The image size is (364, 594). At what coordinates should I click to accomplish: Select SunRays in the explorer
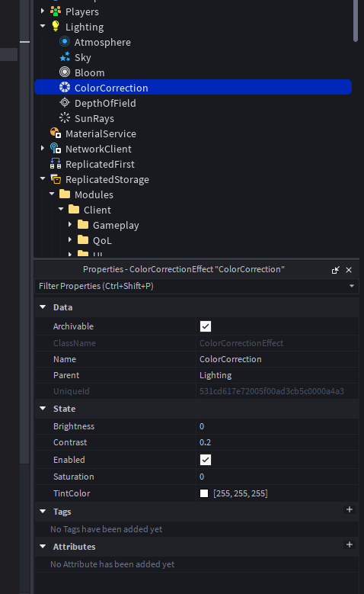coord(94,119)
